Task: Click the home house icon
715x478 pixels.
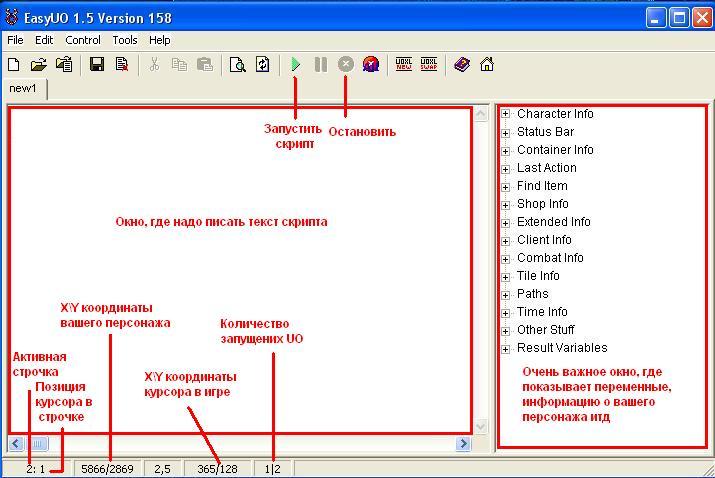Action: pos(487,65)
